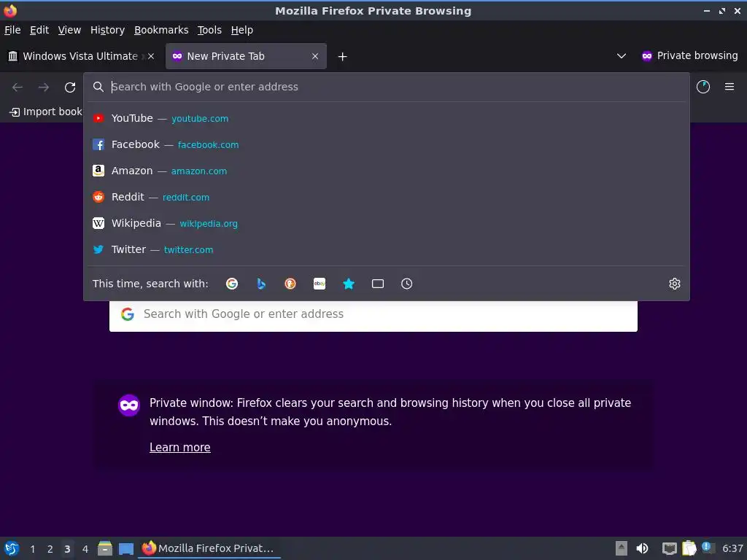Click the page's Google search box
Image resolution: width=747 pixels, height=560 pixels.
click(373, 314)
